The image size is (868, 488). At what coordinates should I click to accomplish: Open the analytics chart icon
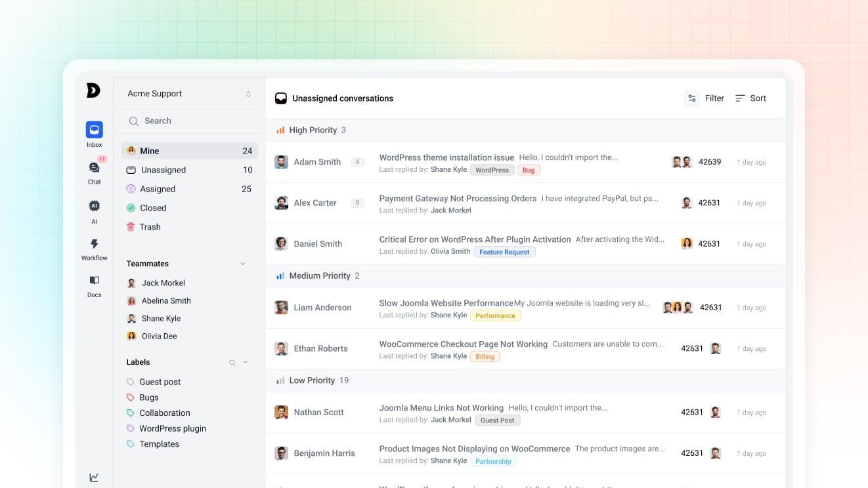[x=94, y=478]
